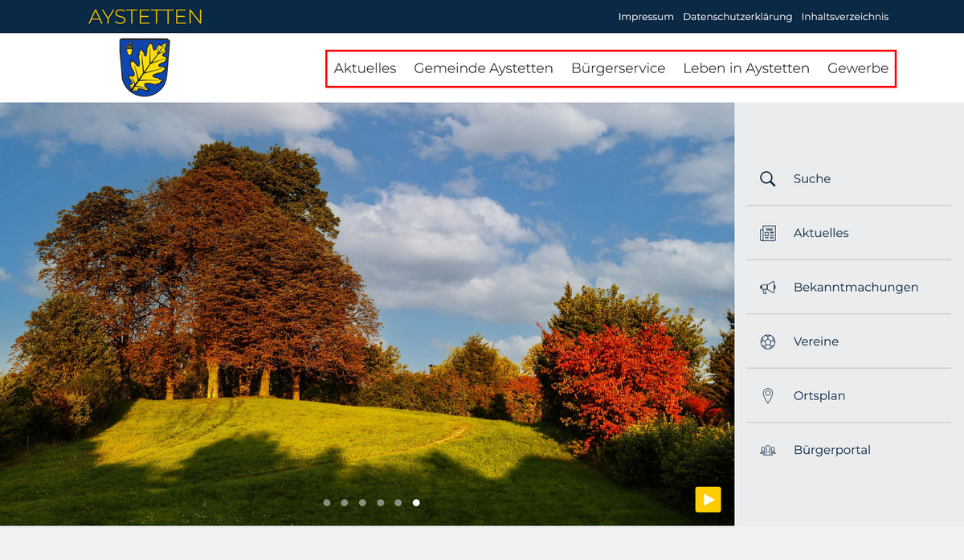Select the fifth slideshow dot
Viewport: 964px width, 560px height.
[398, 503]
